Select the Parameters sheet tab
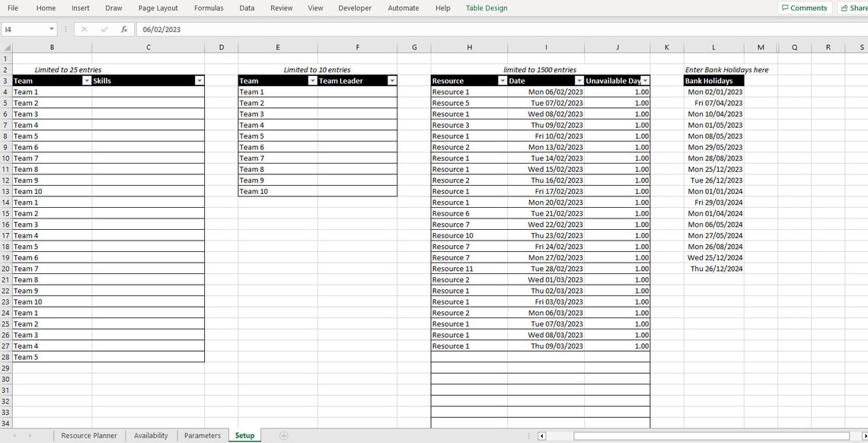The image size is (868, 443). pos(201,435)
